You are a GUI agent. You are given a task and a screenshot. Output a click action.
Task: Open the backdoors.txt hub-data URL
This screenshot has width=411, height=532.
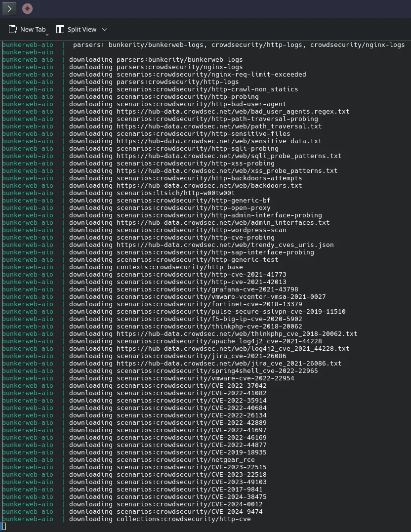coord(209,186)
